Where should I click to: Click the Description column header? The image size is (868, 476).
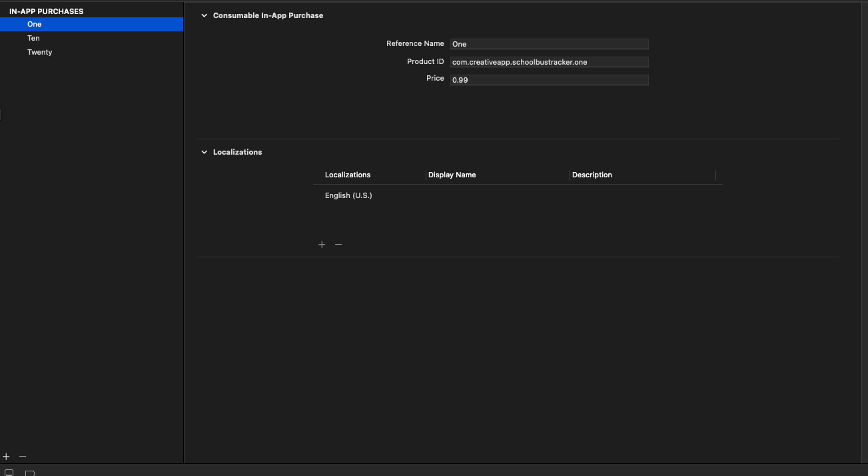tap(592, 175)
